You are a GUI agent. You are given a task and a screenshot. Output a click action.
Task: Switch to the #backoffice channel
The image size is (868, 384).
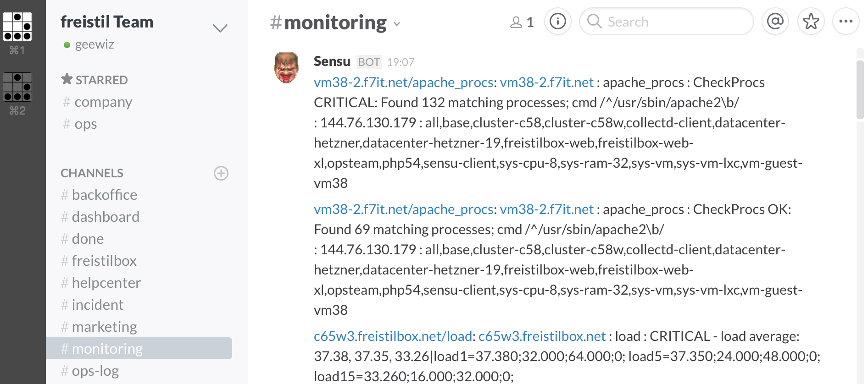click(x=104, y=195)
